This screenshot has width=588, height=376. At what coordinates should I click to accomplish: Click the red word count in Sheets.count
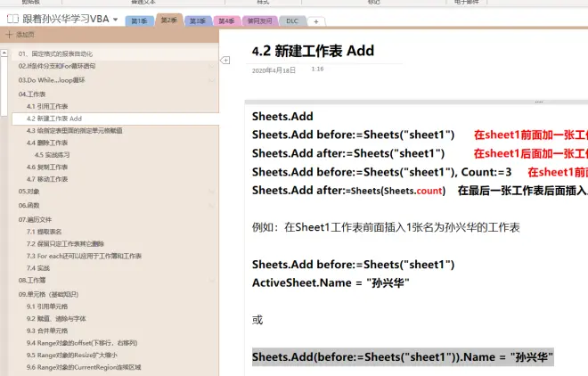[x=429, y=191]
